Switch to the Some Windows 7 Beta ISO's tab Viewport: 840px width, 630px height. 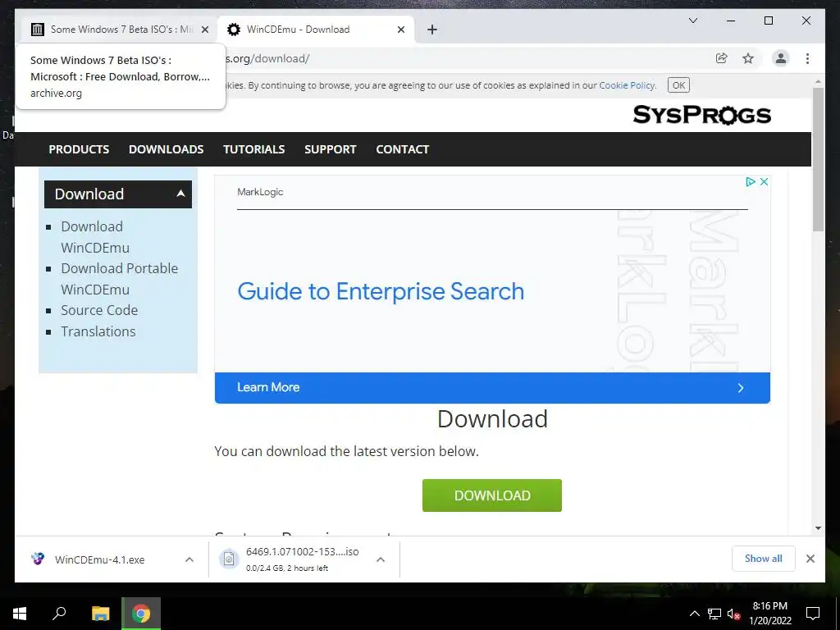click(x=119, y=30)
